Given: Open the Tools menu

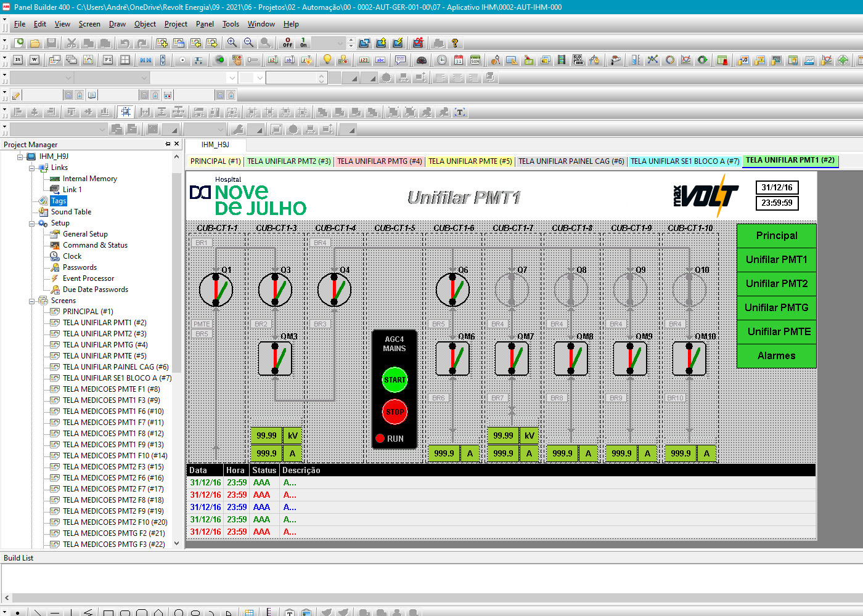Looking at the screenshot, I should tap(231, 24).
